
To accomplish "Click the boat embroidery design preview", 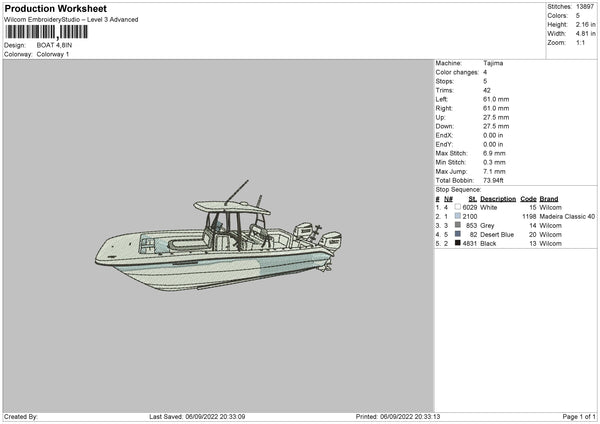I will coord(216,246).
